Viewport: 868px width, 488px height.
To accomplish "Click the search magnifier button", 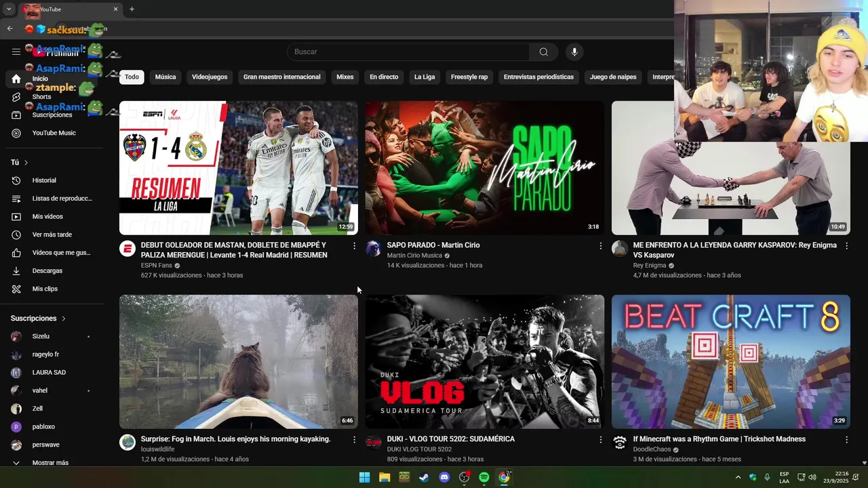I will point(544,52).
